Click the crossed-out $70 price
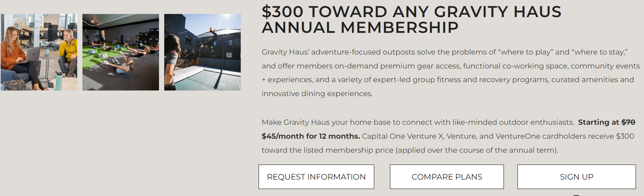The height and width of the screenshot is (196, 644). click(x=628, y=122)
